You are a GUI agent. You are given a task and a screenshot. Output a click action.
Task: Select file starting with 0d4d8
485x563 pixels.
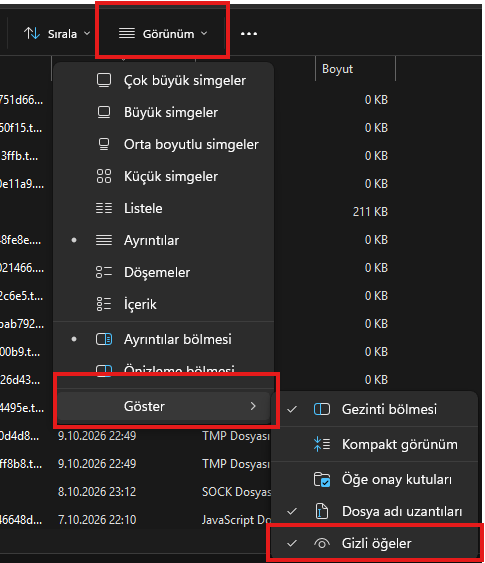tap(19, 436)
